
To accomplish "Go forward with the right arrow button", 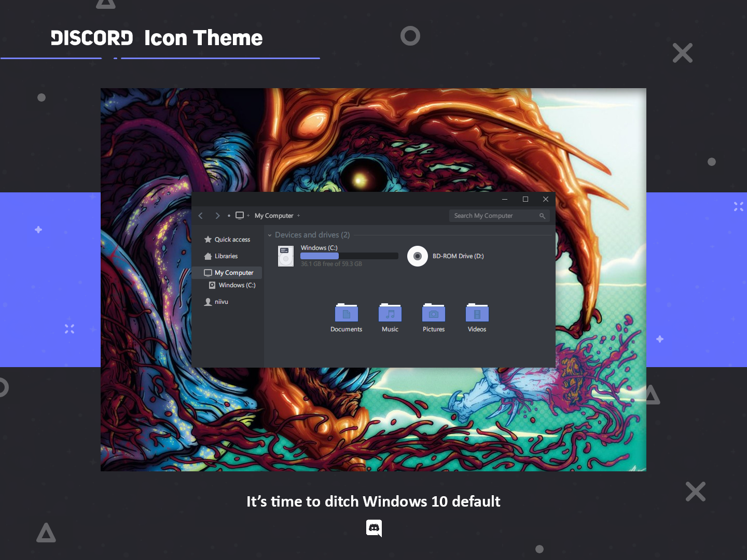I will [x=217, y=216].
